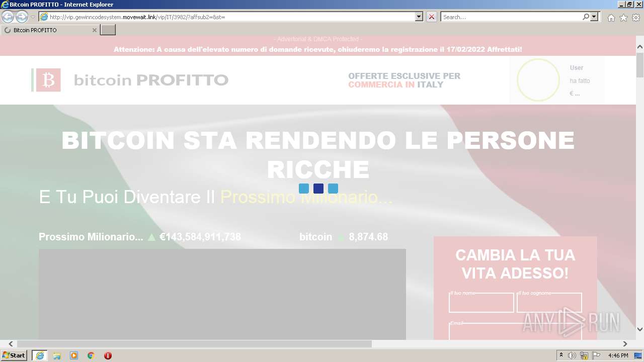This screenshot has height=362, width=644.
Task: Open Internet Explorer from the taskbar
Action: [39, 355]
